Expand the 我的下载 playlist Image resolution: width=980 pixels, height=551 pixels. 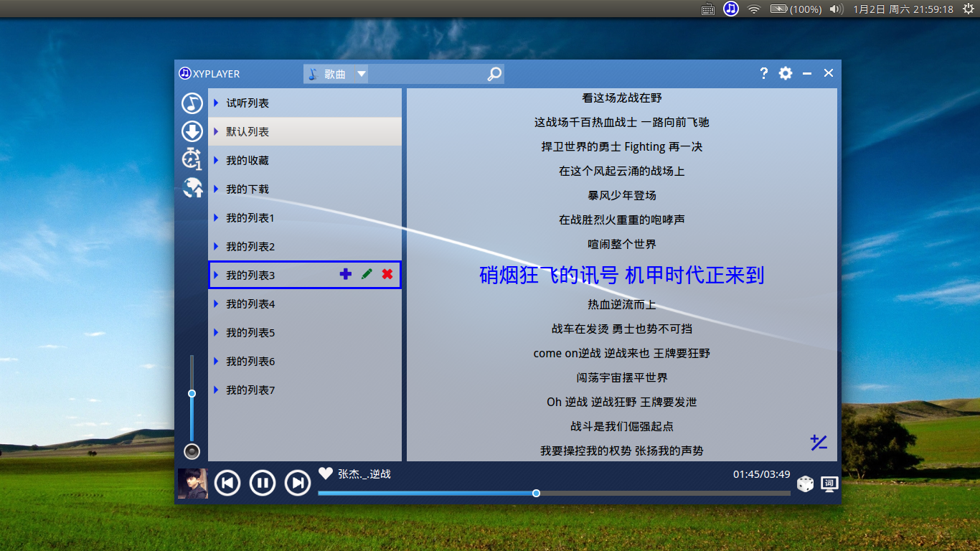(x=216, y=189)
